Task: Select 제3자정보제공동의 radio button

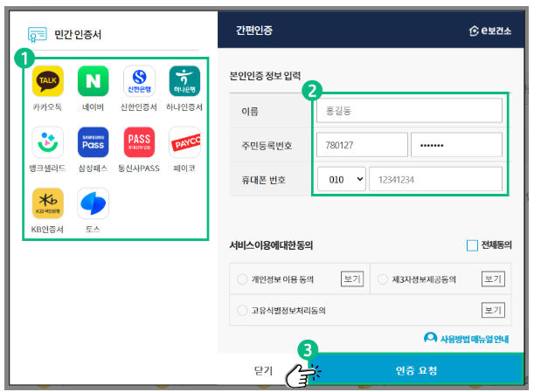Action: (383, 279)
